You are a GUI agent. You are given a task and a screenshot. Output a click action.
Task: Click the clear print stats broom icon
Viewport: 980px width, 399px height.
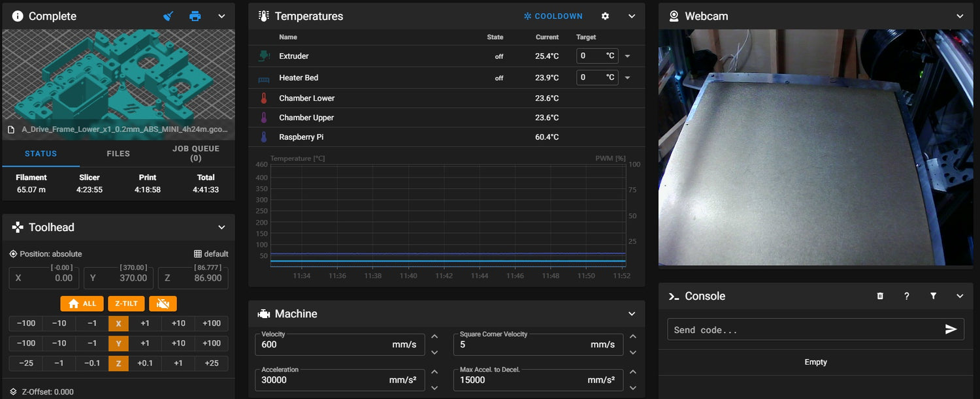(x=169, y=16)
